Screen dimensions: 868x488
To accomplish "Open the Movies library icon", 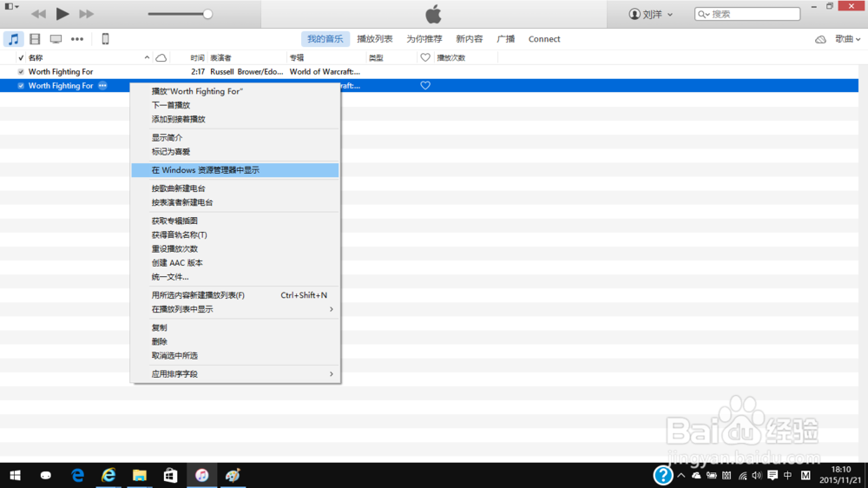I will (35, 39).
